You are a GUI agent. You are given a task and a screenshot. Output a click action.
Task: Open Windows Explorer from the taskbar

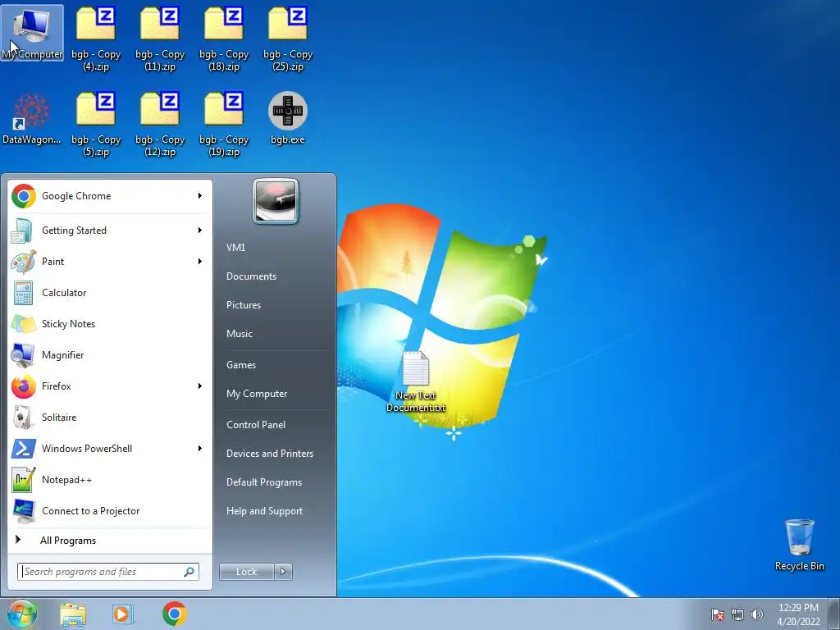point(73,614)
